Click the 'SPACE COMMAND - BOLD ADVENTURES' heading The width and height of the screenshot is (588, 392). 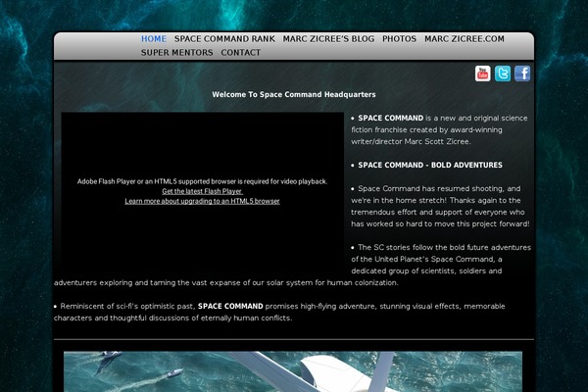tap(429, 165)
